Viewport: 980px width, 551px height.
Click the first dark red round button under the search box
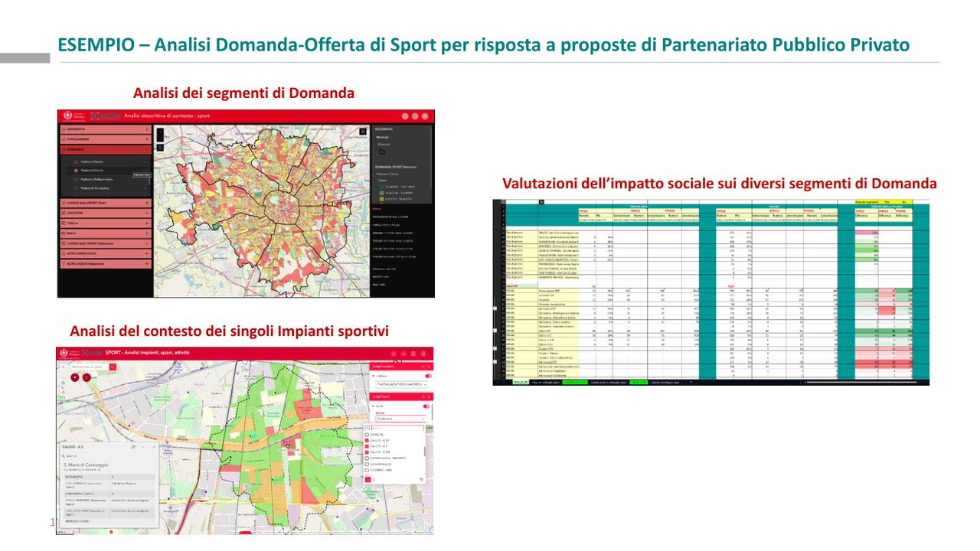[x=75, y=377]
